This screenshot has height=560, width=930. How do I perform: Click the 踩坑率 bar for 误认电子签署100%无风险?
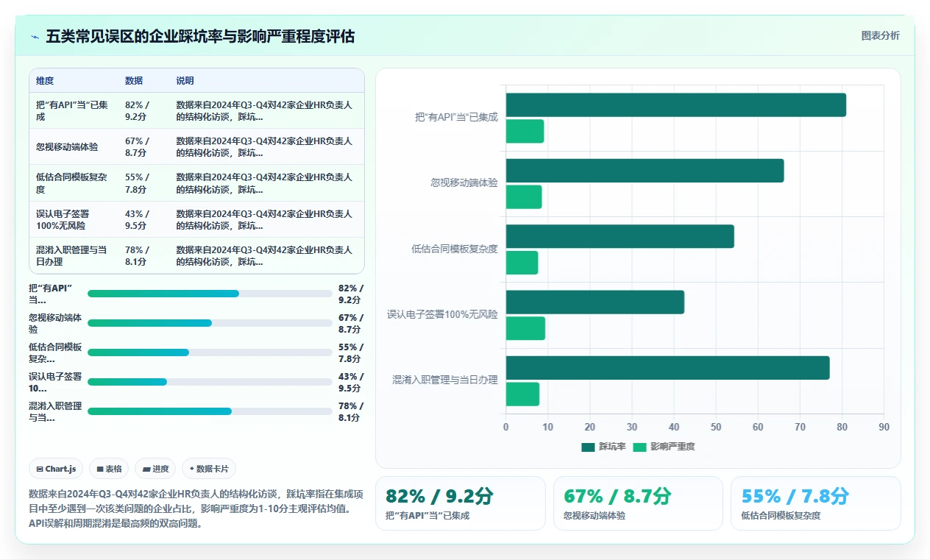pyautogui.click(x=594, y=302)
